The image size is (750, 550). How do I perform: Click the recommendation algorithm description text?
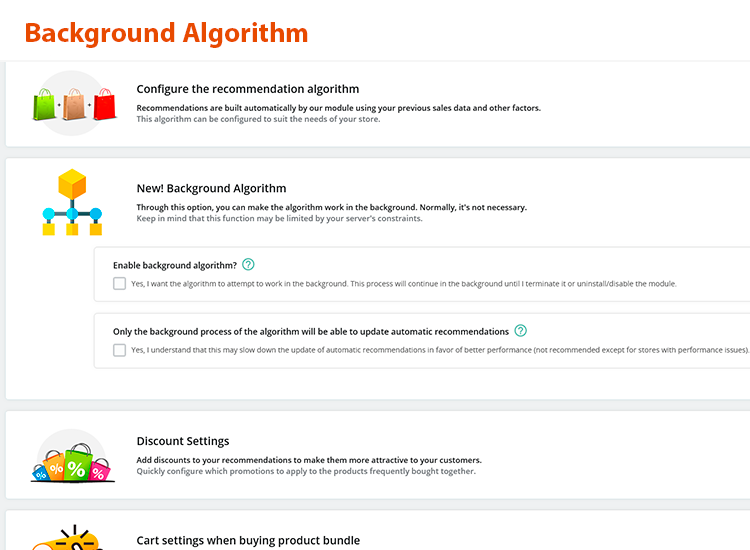click(338, 108)
